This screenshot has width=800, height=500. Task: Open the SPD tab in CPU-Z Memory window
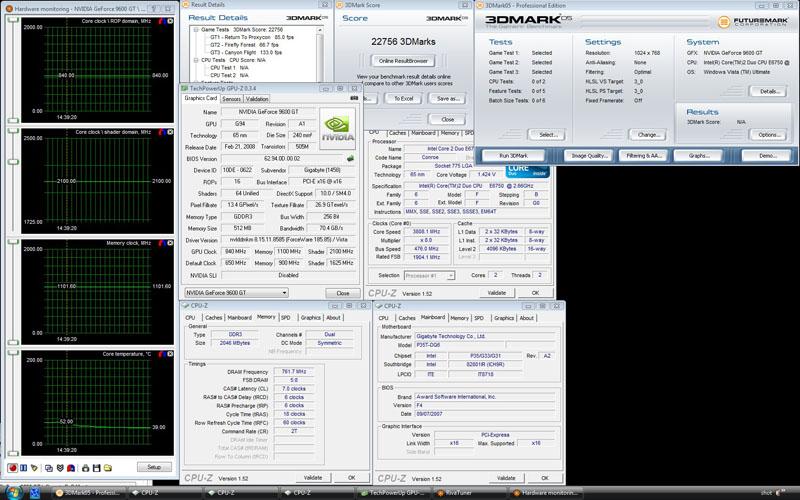point(286,318)
